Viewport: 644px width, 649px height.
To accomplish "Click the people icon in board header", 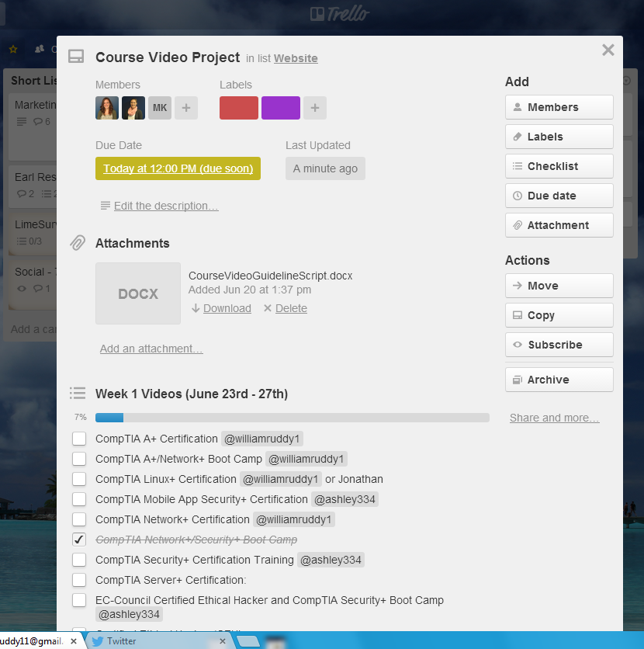I will click(40, 49).
